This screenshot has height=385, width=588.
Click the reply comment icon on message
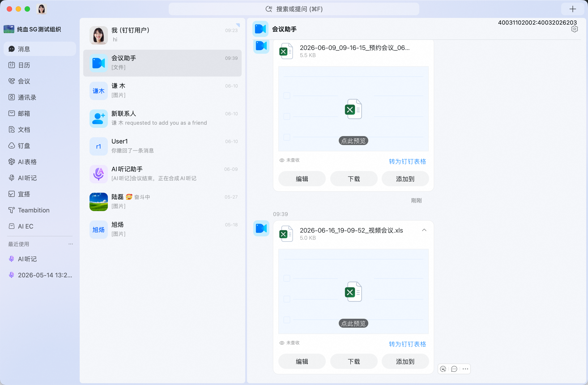[x=454, y=369]
